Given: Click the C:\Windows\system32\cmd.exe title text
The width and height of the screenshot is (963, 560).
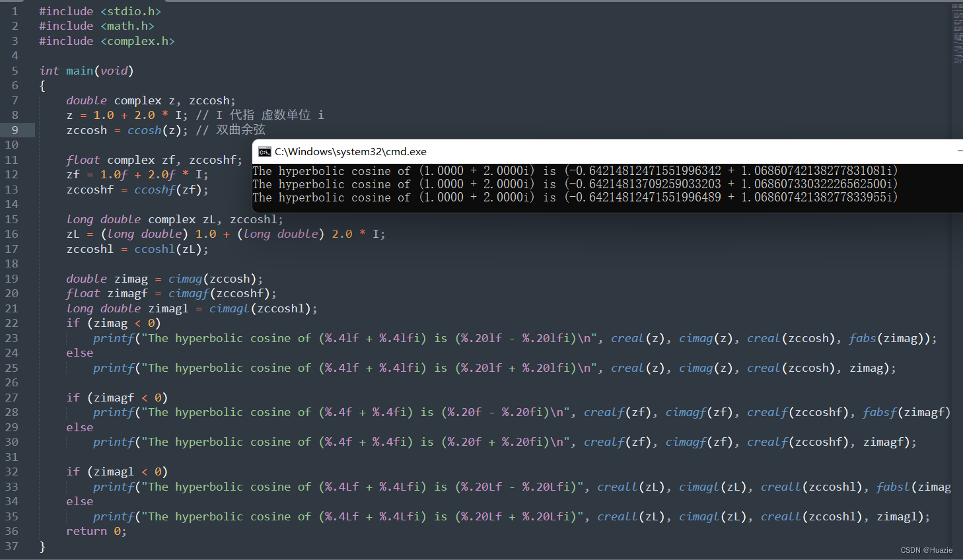Looking at the screenshot, I should pos(351,152).
